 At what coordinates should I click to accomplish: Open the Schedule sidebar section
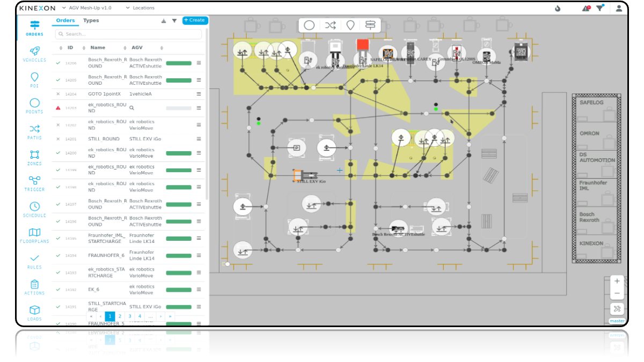[x=34, y=209]
